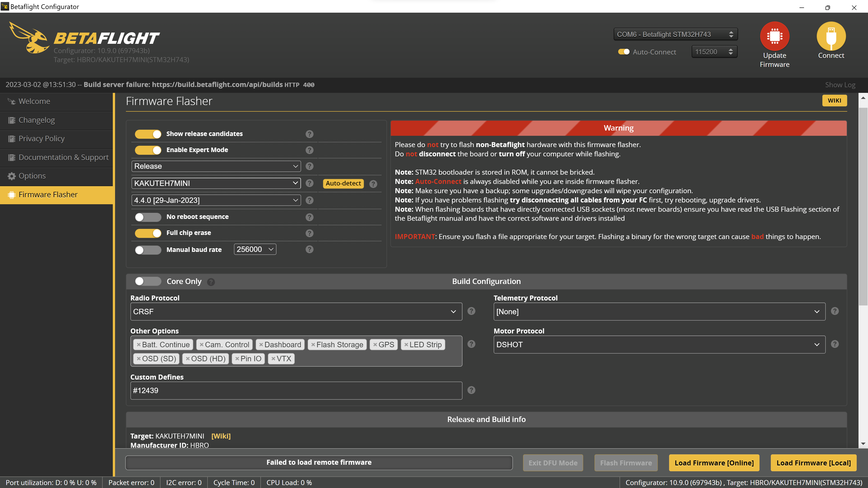The width and height of the screenshot is (868, 488).
Task: Click help icon beside Custom Defines field
Action: 471,390
